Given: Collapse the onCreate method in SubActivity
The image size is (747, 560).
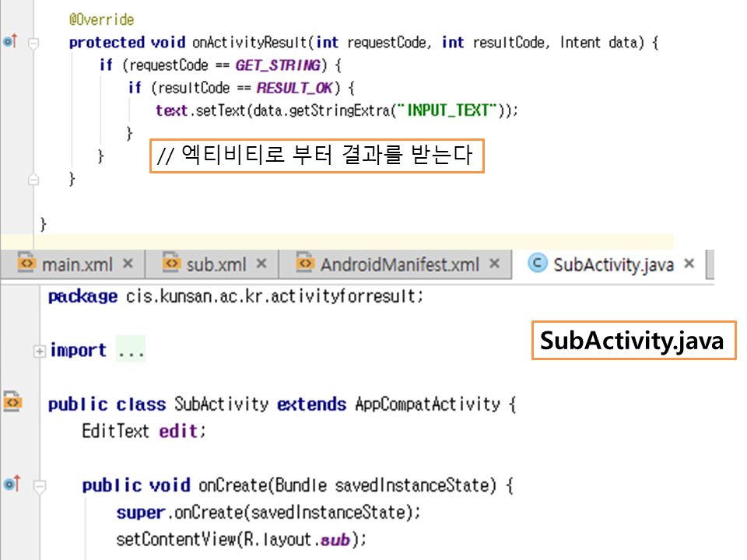Looking at the screenshot, I should pyautogui.click(x=39, y=486).
